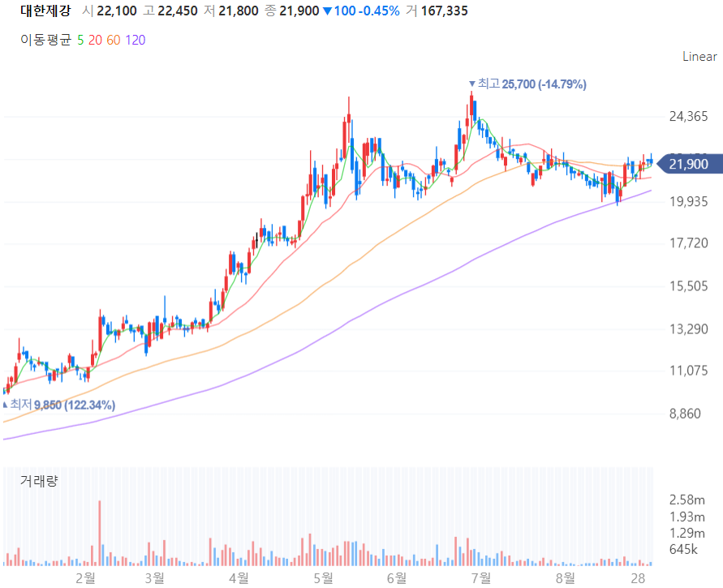Click the 5월 date axis label
This screenshot has height=588, width=723.
point(323,577)
